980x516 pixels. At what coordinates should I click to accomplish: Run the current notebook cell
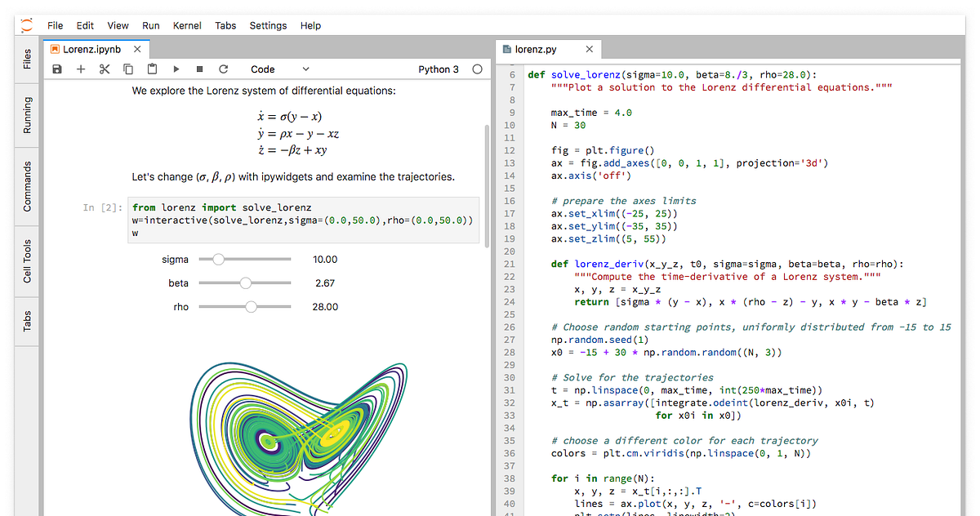click(x=176, y=69)
